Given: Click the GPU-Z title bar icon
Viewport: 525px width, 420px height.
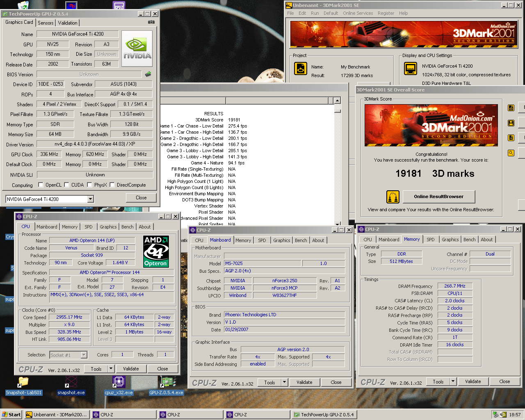Looking at the screenshot, I should pyautogui.click(x=5, y=14).
